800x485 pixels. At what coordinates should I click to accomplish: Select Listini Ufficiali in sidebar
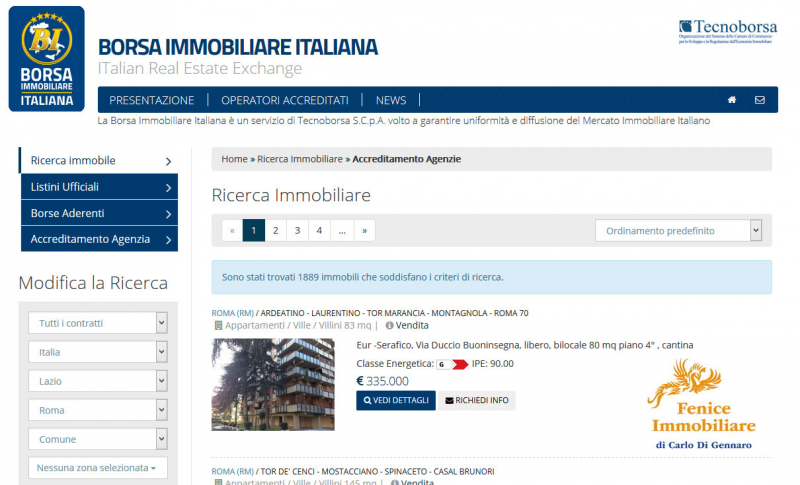pos(99,187)
